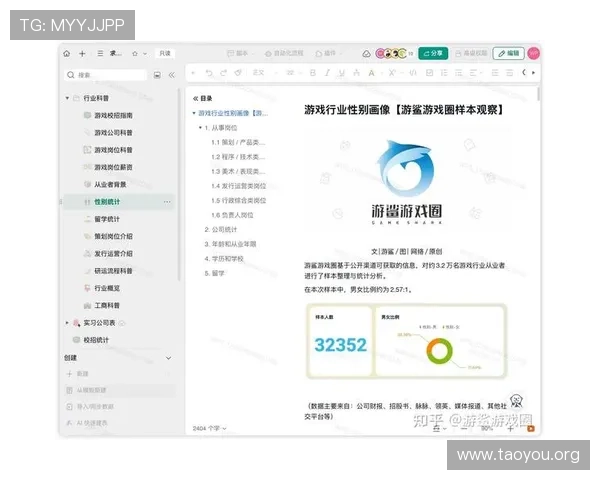Open the hamburger list menu icon

click(x=100, y=53)
